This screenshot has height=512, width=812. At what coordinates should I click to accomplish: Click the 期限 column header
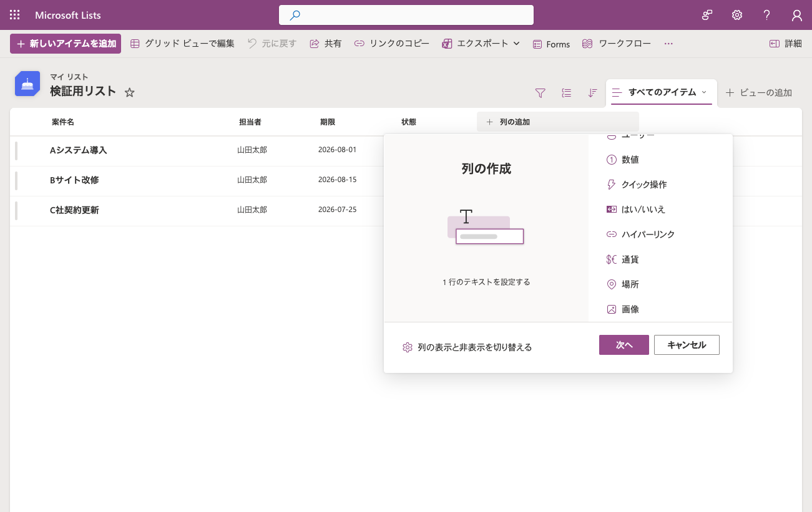pos(328,122)
